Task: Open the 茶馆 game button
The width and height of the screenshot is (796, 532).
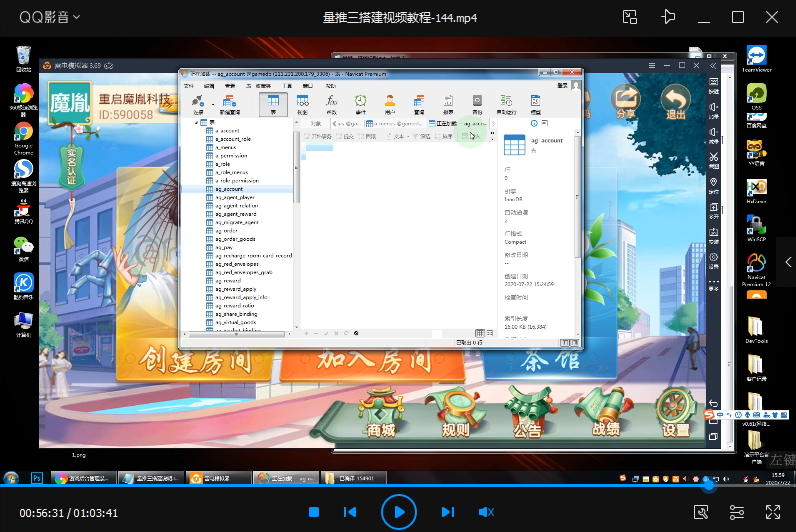Action: pos(550,362)
